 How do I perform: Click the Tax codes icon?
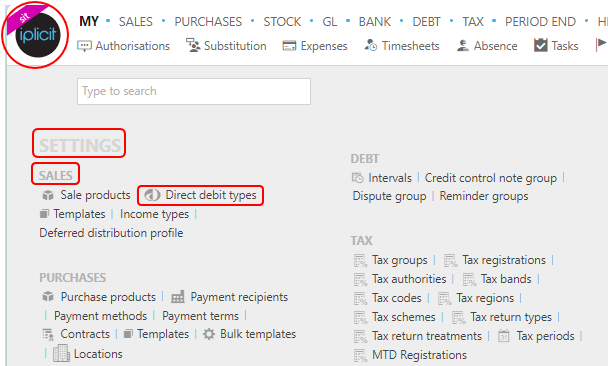click(360, 299)
